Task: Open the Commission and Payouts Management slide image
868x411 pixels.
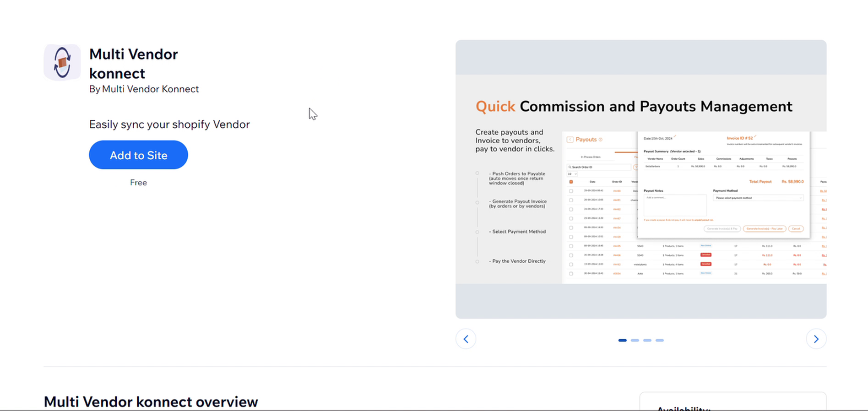Action: tap(641, 179)
